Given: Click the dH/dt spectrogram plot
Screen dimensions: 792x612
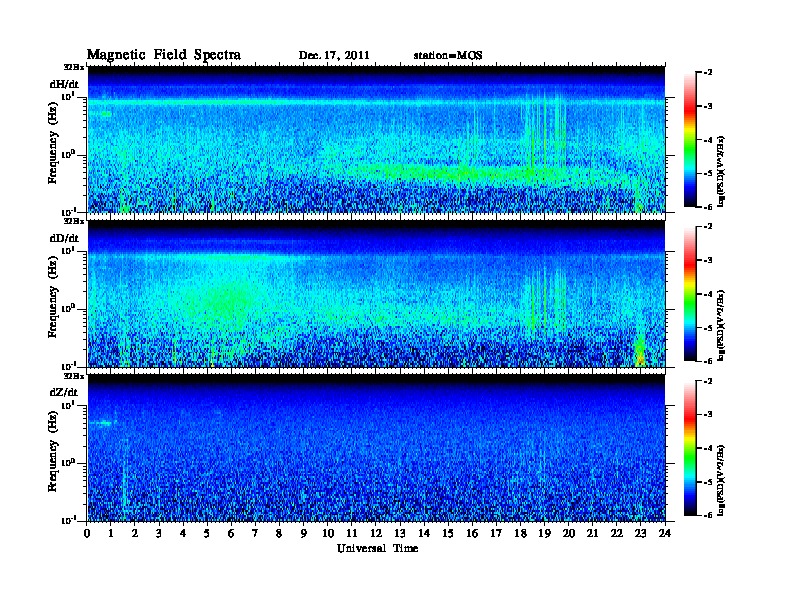Looking at the screenshot, I should pyautogui.click(x=376, y=139).
